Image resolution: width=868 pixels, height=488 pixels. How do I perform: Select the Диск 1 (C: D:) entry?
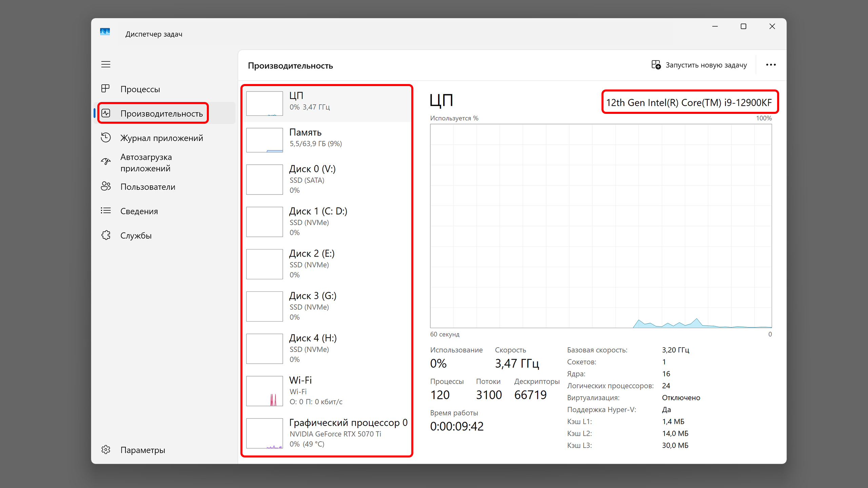point(327,222)
